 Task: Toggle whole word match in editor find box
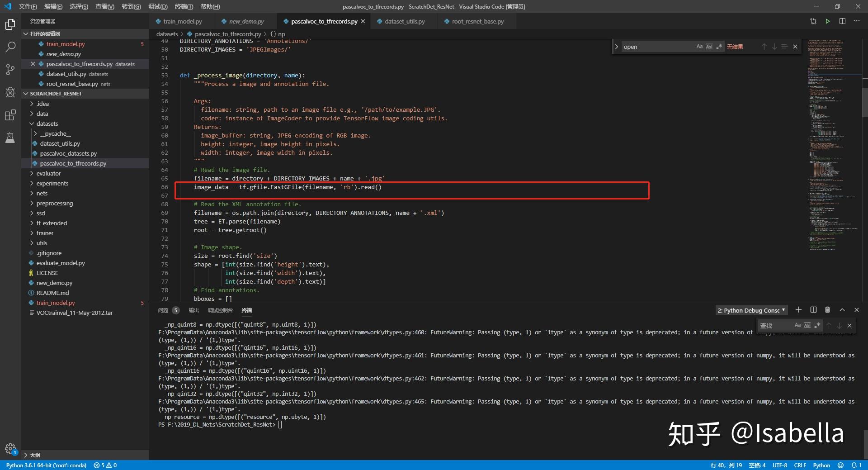click(709, 47)
